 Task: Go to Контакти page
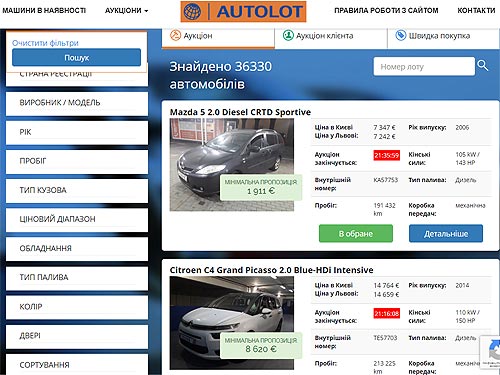click(x=476, y=11)
